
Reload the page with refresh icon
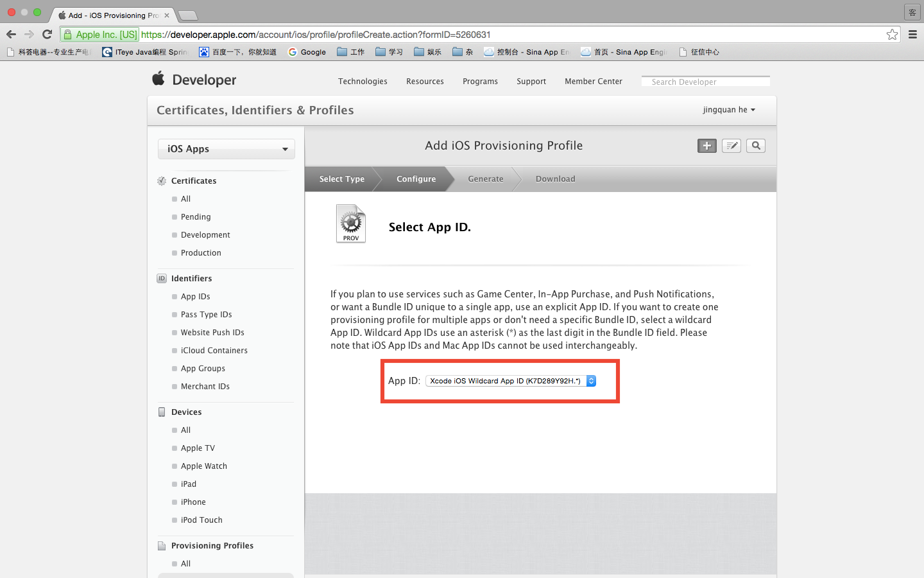click(47, 34)
